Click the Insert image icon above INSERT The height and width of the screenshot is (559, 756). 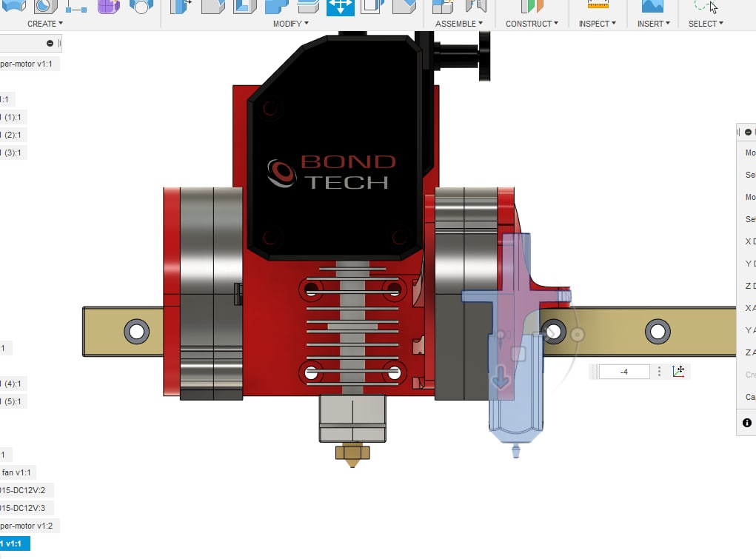652,6
